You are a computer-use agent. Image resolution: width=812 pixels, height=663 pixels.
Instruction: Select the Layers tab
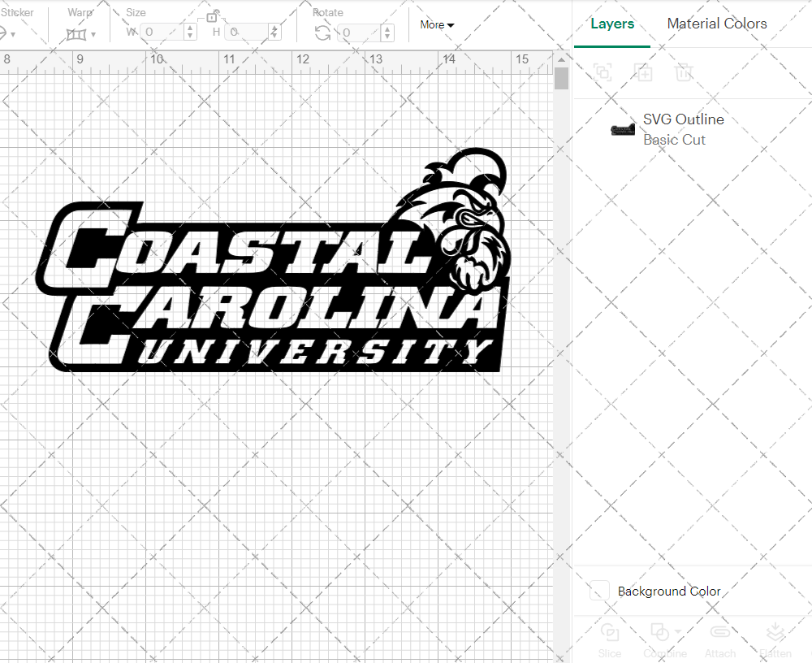[x=612, y=24]
